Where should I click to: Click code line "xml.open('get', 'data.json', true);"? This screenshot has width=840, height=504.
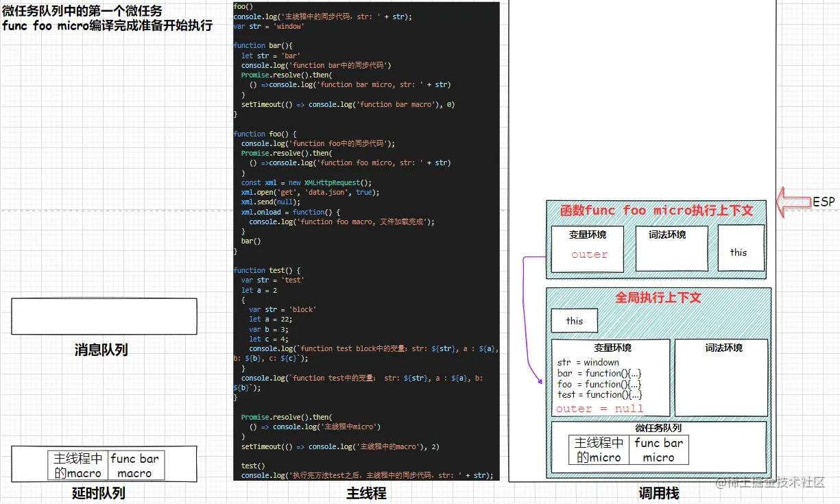310,193
